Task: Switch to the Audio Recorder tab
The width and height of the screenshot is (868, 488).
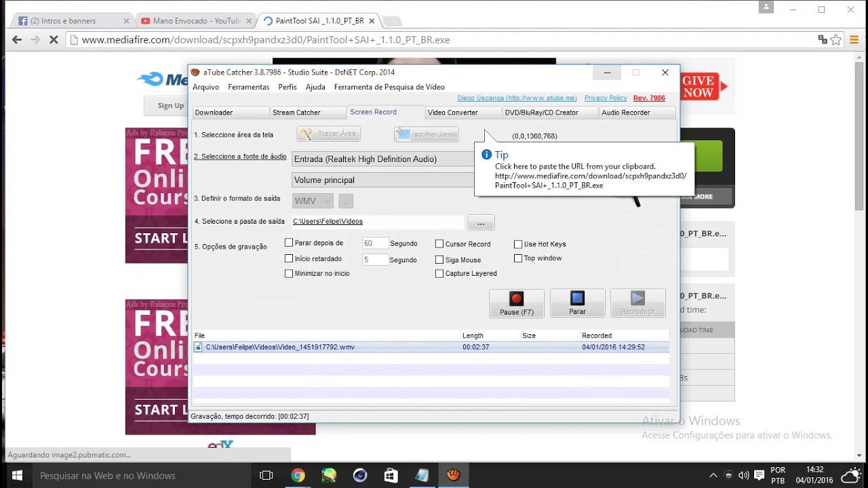Action: click(x=637, y=113)
